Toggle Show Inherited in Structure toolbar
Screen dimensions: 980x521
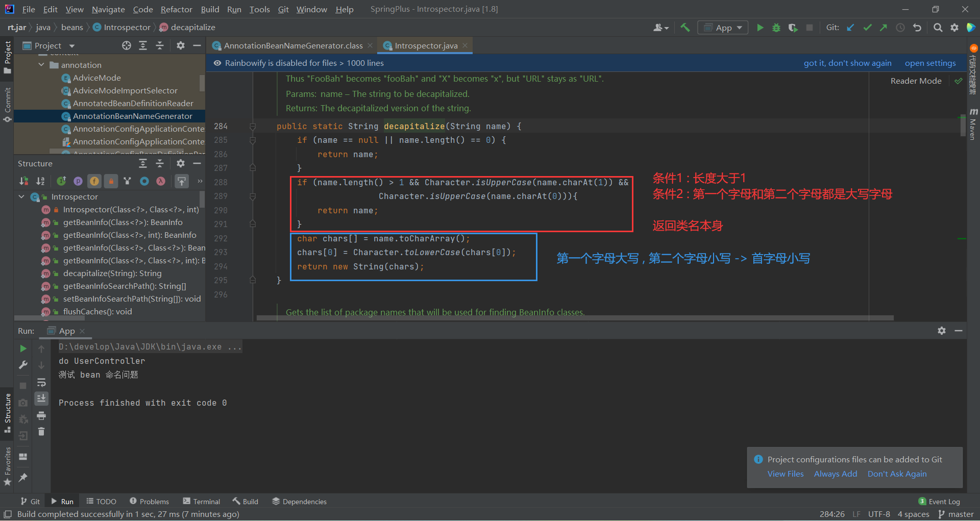61,181
